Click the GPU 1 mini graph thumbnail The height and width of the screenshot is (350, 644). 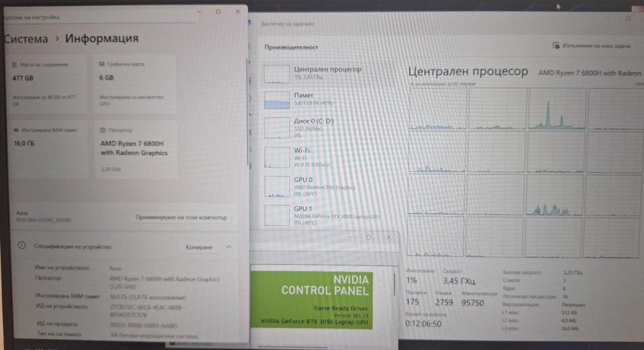(x=276, y=216)
